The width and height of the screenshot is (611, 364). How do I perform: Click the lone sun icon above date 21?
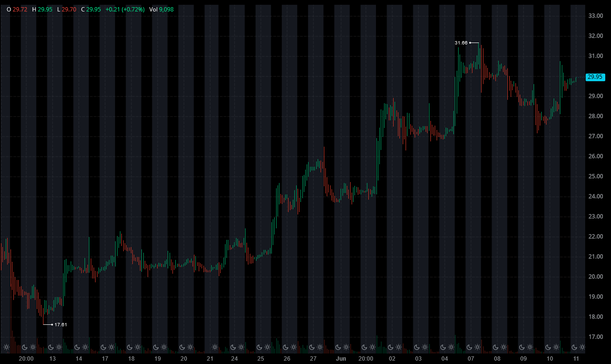(214, 347)
